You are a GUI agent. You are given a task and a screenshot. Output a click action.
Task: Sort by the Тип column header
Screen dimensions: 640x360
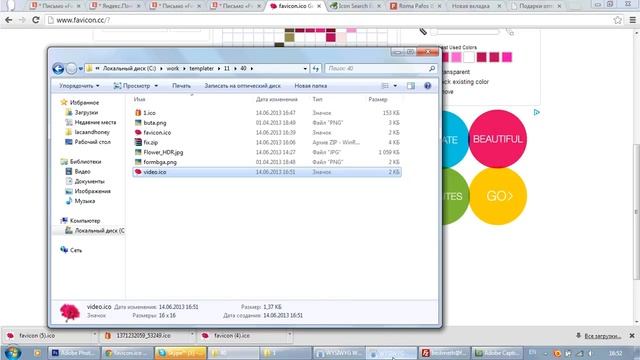pos(317,100)
